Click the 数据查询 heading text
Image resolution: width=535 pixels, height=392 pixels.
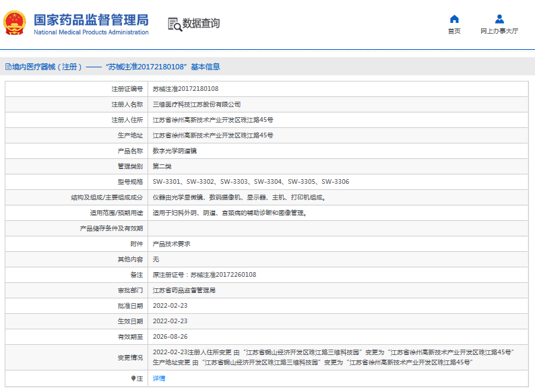[201, 23]
